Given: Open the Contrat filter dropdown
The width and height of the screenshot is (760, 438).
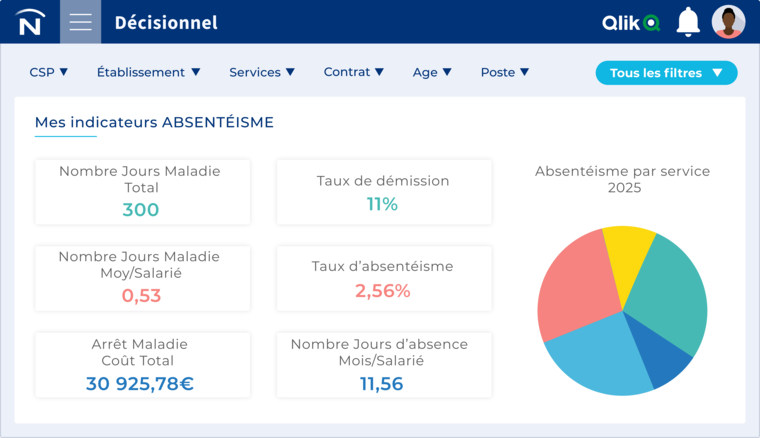Looking at the screenshot, I should 354,72.
